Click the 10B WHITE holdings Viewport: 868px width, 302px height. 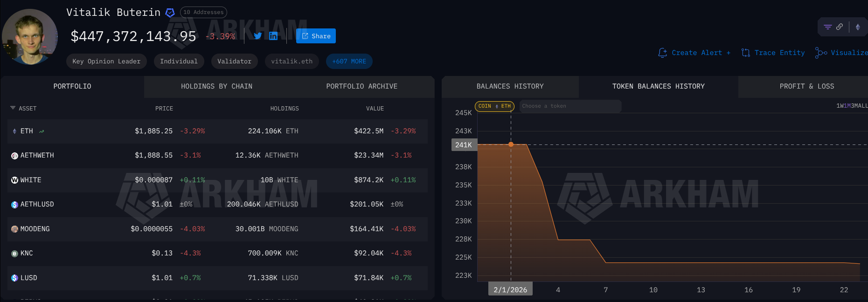[279, 180]
